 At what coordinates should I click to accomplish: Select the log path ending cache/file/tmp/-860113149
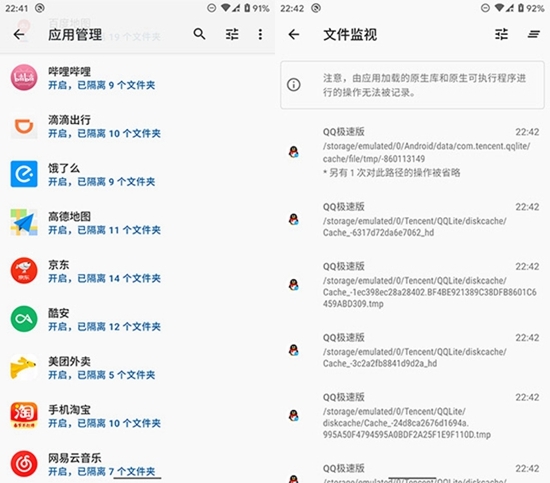click(x=427, y=152)
